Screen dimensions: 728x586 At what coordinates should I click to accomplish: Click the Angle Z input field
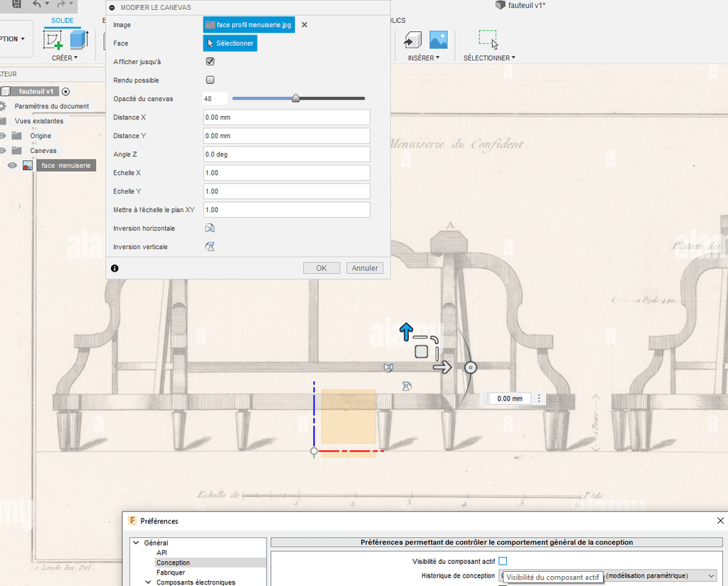287,154
